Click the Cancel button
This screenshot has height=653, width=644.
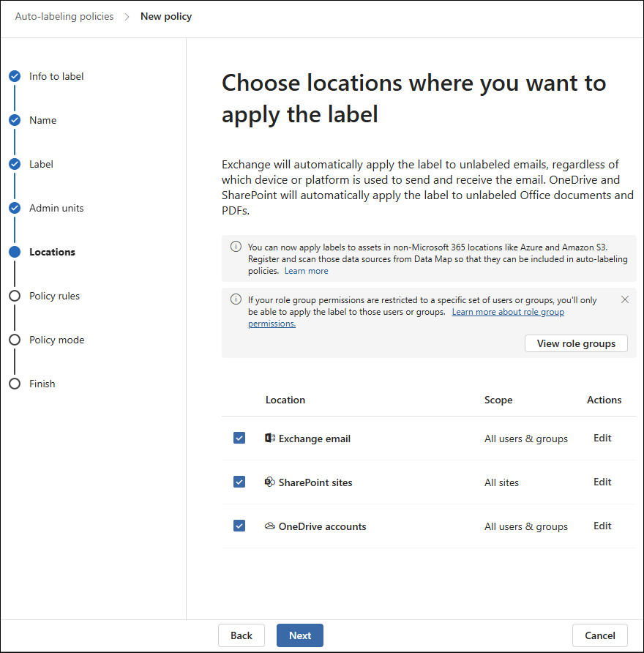[600, 635]
